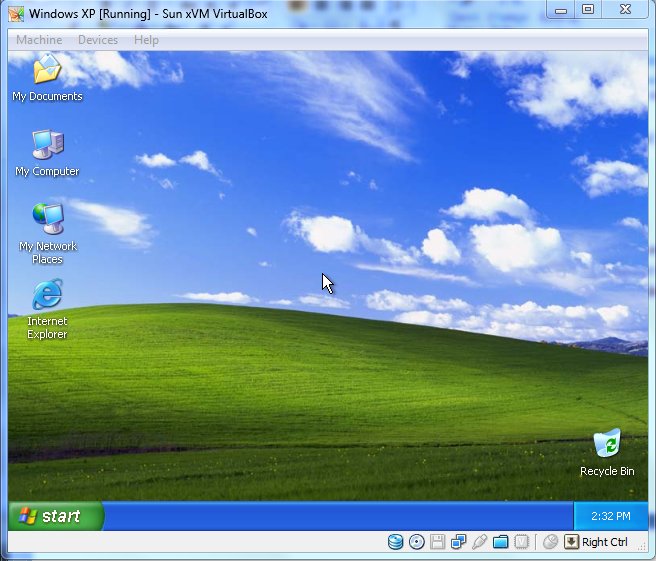
Task: Click the CD/DVD drive status icon
Action: pos(416,542)
